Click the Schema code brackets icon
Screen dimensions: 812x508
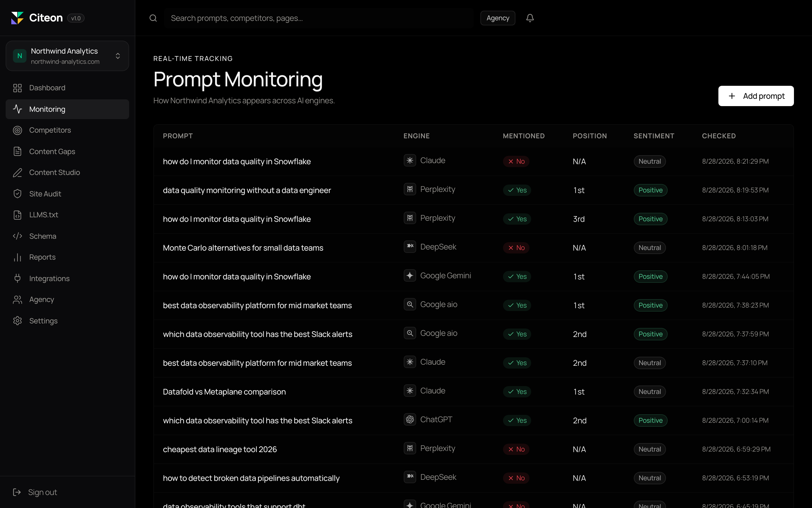pos(17,236)
